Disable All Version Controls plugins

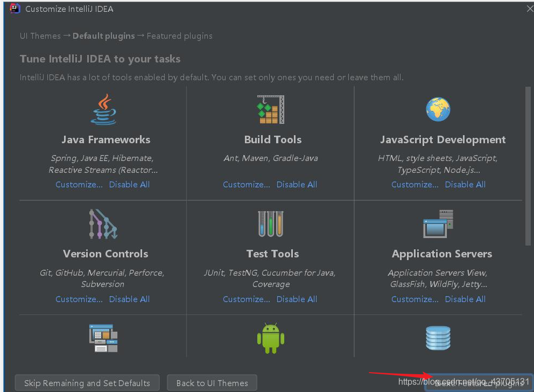click(129, 299)
